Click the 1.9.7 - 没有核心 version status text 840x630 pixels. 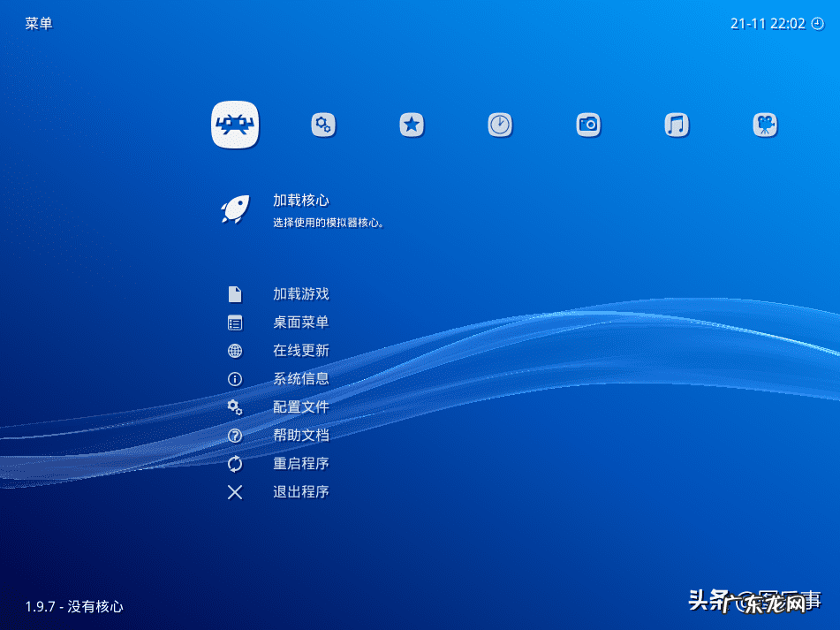tap(74, 606)
